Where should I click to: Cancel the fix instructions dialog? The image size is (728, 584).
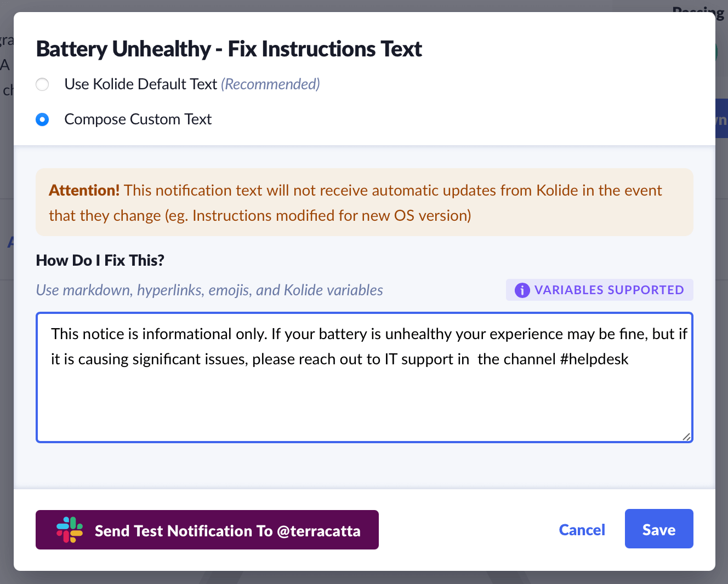click(582, 530)
